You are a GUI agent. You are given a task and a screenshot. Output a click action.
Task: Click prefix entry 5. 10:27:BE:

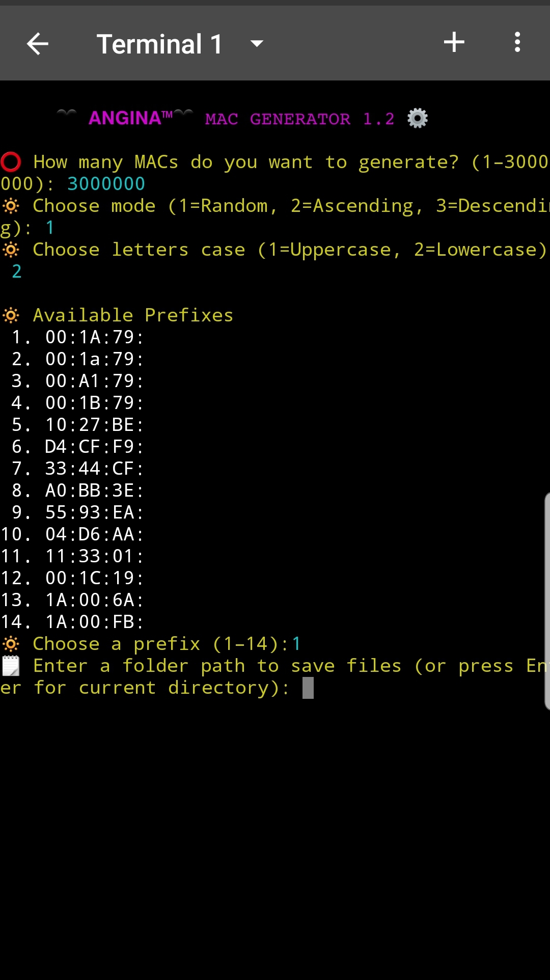coord(78,425)
